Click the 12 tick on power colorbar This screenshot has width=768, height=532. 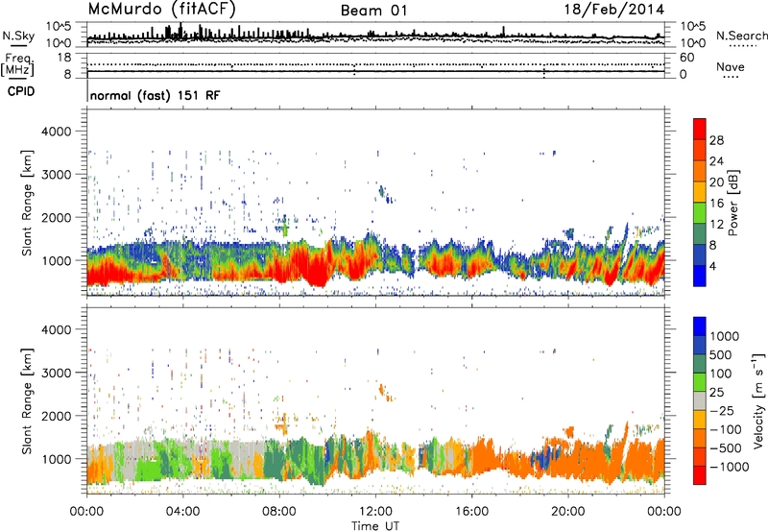pos(716,225)
